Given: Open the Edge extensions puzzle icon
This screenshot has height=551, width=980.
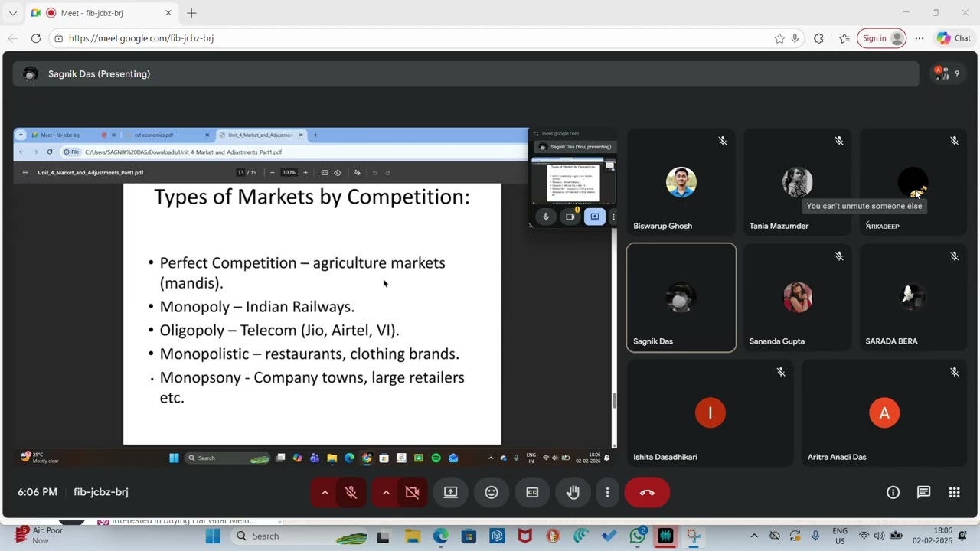Looking at the screenshot, I should tap(818, 38).
